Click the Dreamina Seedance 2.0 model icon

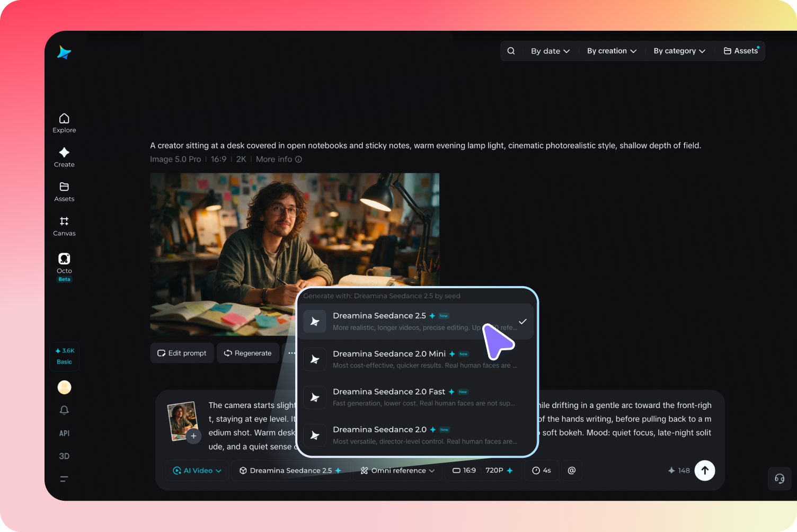(315, 435)
